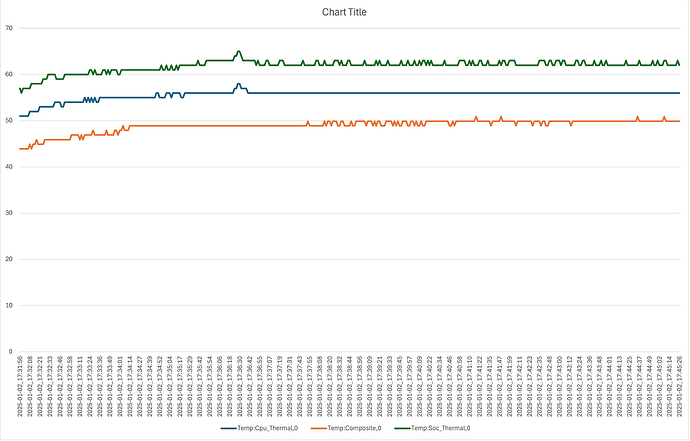
Task: Click the Temp:Cpu_Thermal,0 legend entry
Action: pyautogui.click(x=259, y=428)
